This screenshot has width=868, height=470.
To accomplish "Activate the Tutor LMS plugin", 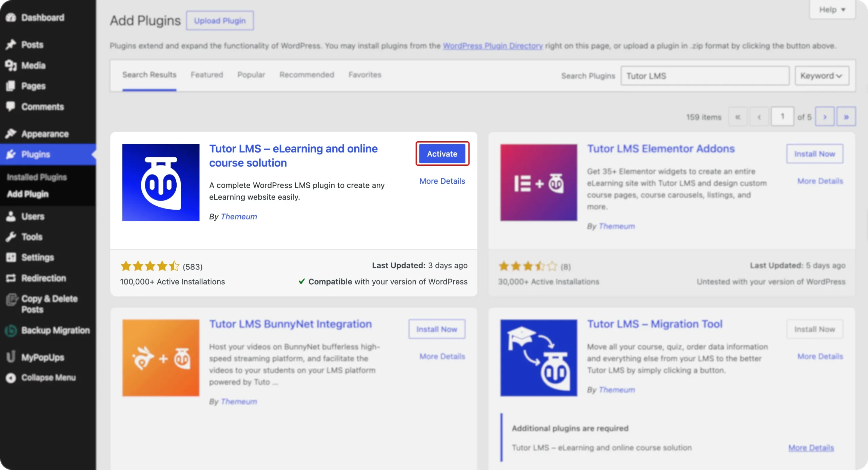I will pyautogui.click(x=442, y=154).
